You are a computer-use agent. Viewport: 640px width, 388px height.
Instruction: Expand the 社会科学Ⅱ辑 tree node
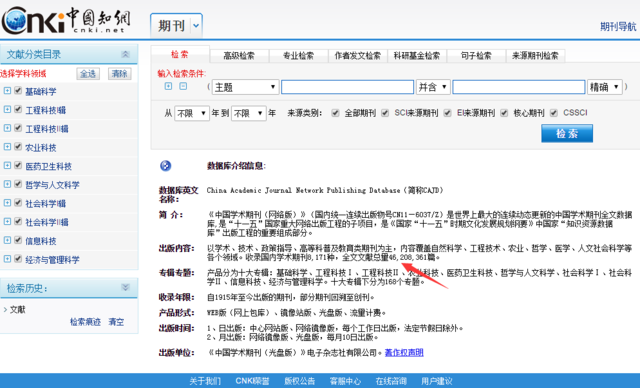(7, 222)
